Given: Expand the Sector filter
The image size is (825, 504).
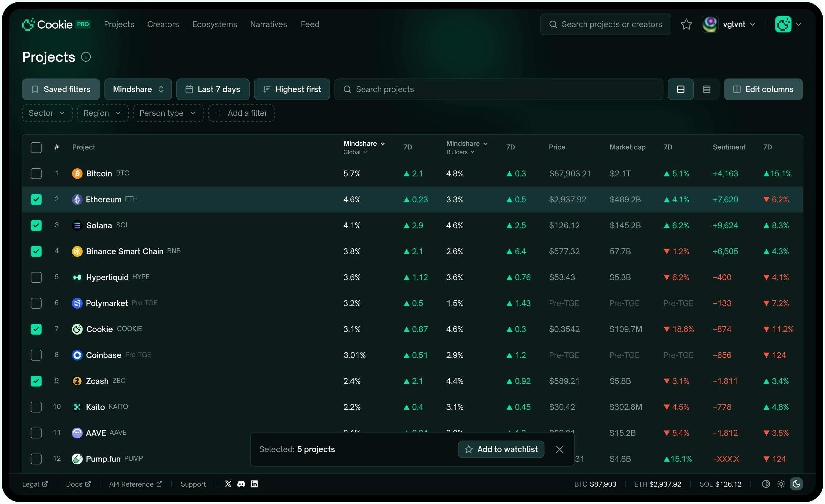Looking at the screenshot, I should 47,113.
